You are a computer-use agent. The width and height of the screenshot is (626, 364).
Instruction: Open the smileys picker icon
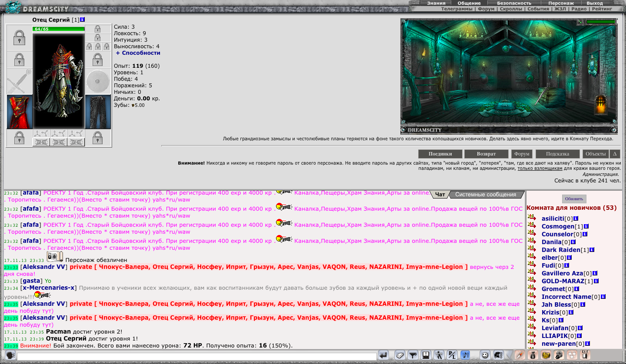coord(485,355)
